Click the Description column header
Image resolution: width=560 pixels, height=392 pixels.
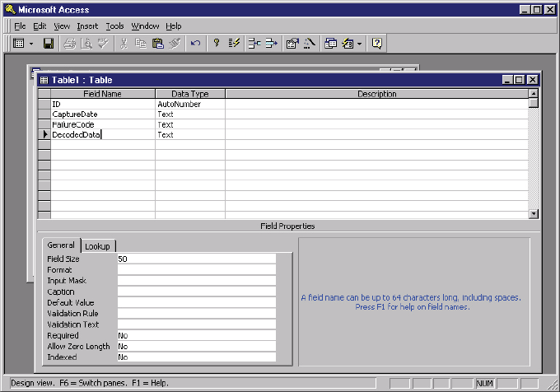[x=377, y=94]
